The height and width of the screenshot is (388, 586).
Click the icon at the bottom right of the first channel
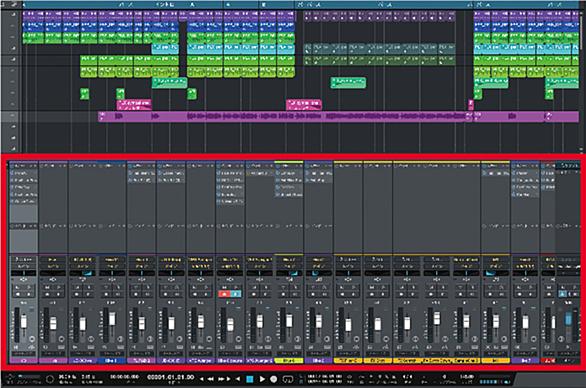pos(31,347)
